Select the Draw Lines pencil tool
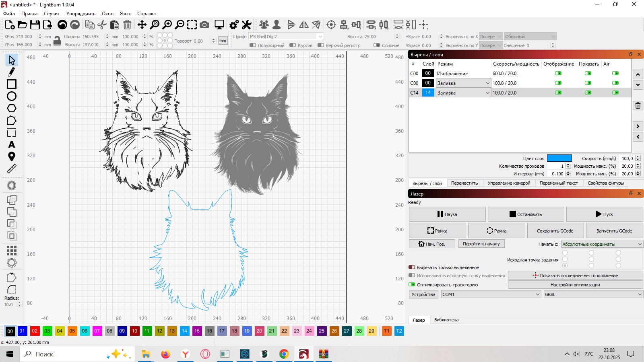 point(11,72)
